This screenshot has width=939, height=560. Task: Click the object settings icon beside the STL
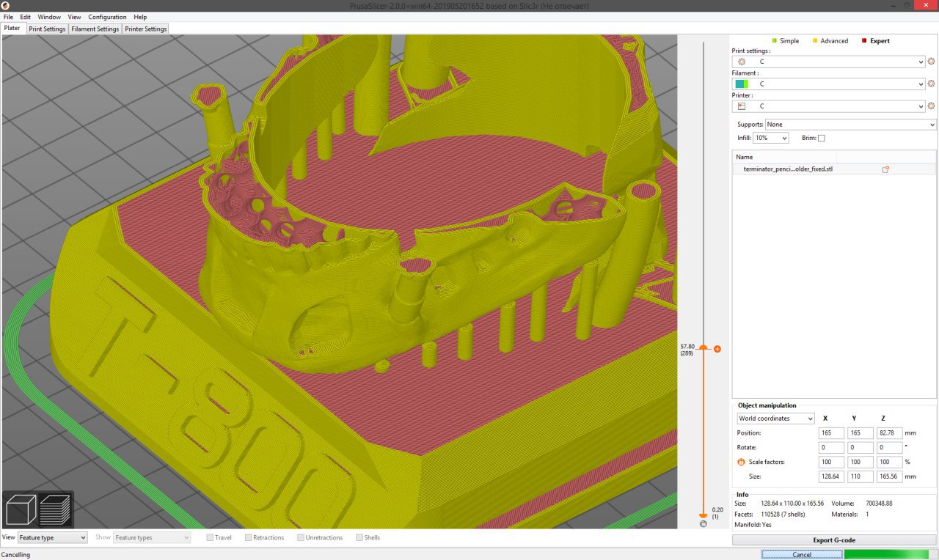click(885, 169)
